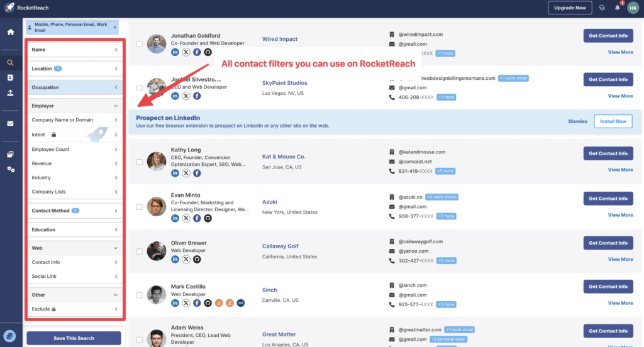Expand the Social Link filter

[75, 277]
